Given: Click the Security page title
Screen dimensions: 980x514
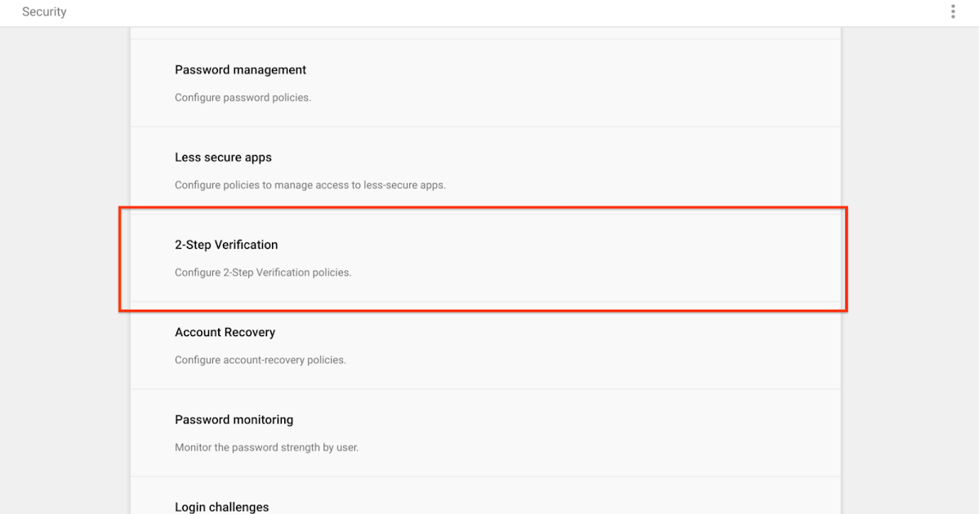Looking at the screenshot, I should (x=44, y=12).
